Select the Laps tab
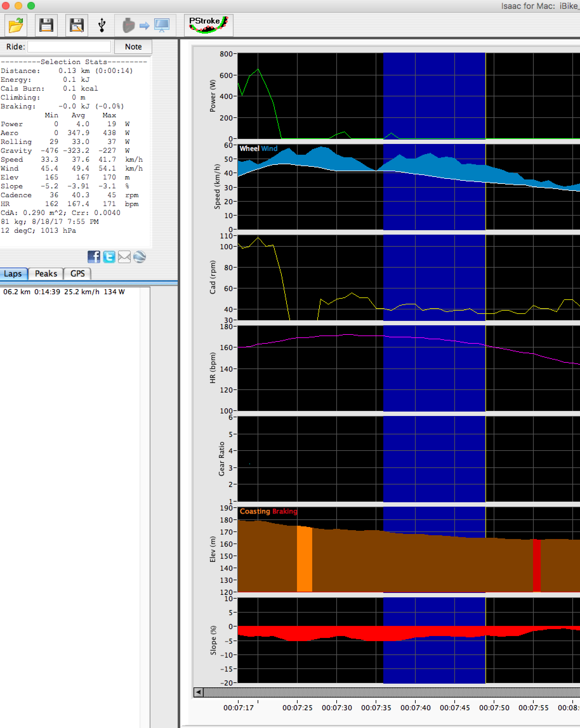Screen dimensions: 580x728 (13, 274)
